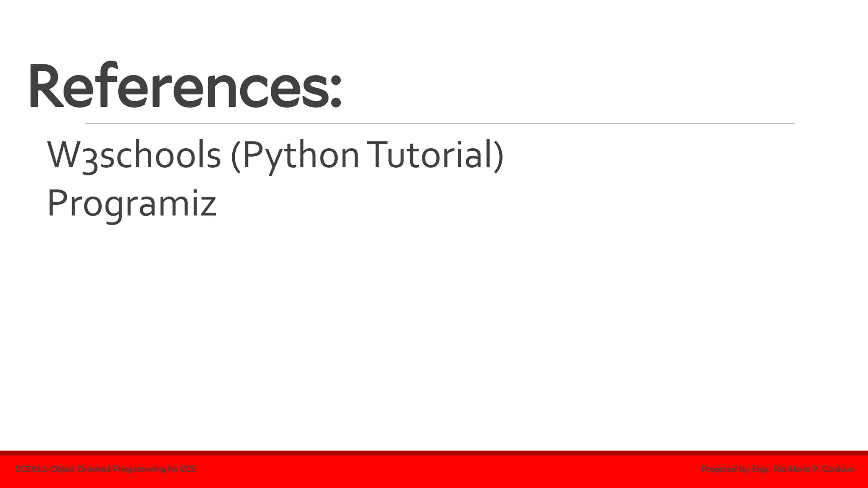Screen dimensions: 868x488
Task: Click the opening parenthesis before Python
Action: 236,156
